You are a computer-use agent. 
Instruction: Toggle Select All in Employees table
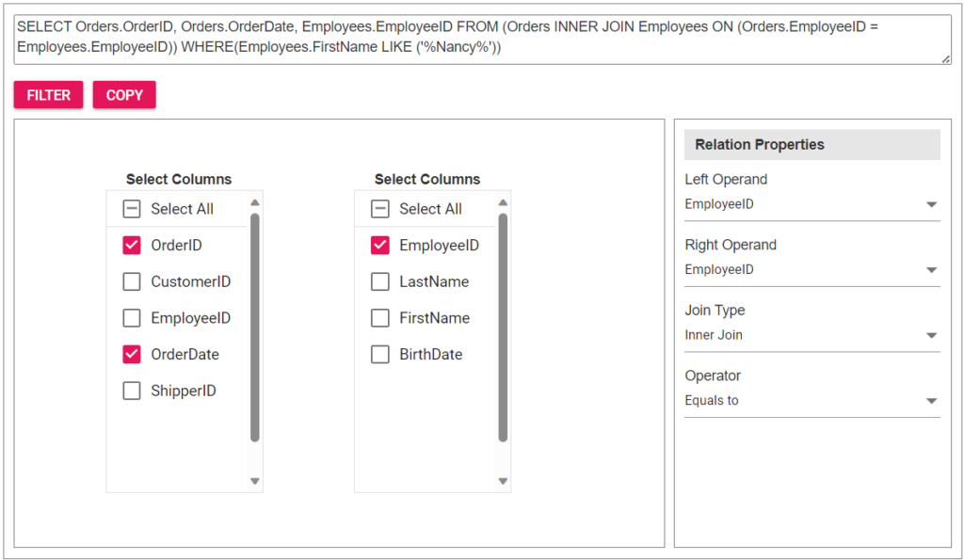pos(380,209)
